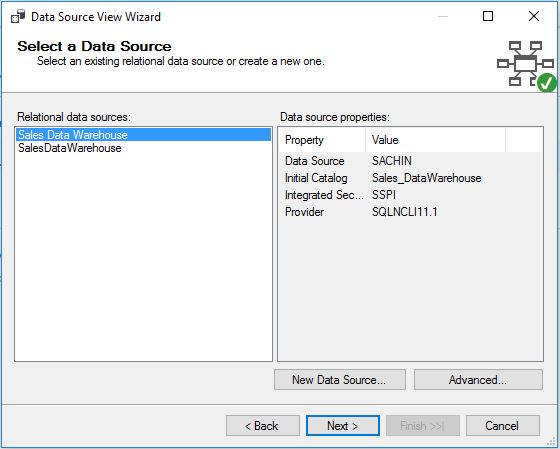Select the Sales Data Warehouse data source
560x449 pixels.
pyautogui.click(x=143, y=135)
